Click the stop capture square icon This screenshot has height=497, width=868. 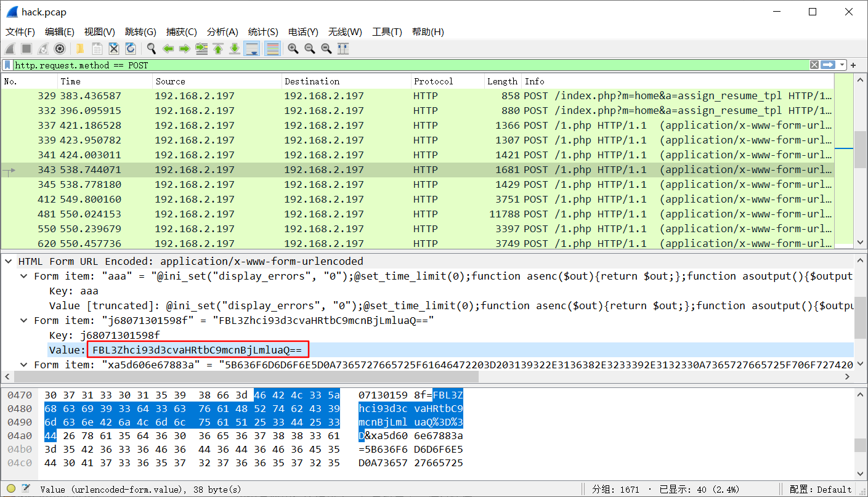(x=26, y=49)
